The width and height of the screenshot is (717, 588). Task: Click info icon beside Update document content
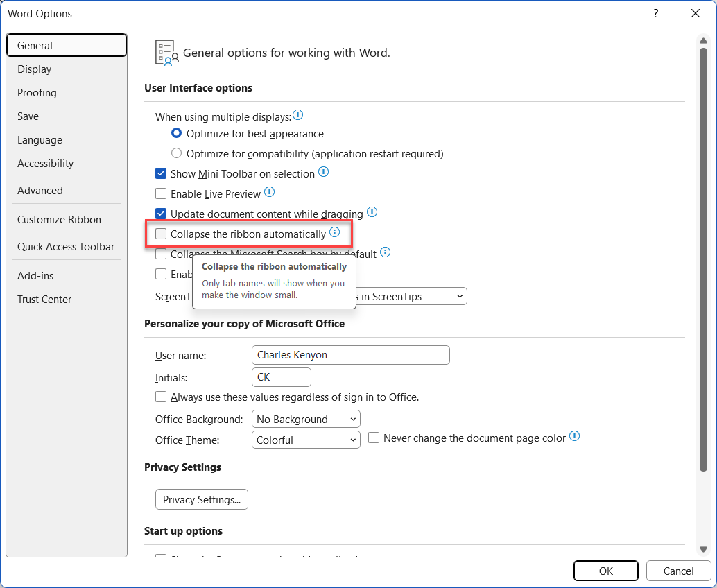(x=372, y=212)
